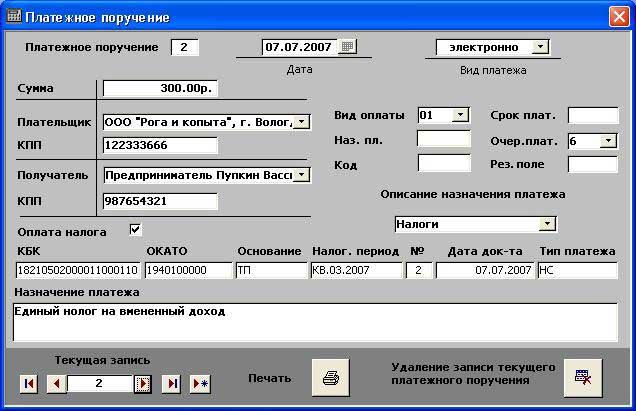This screenshot has width=636, height=411.
Task: Click the Назначение платежа text area
Action: pos(315,322)
